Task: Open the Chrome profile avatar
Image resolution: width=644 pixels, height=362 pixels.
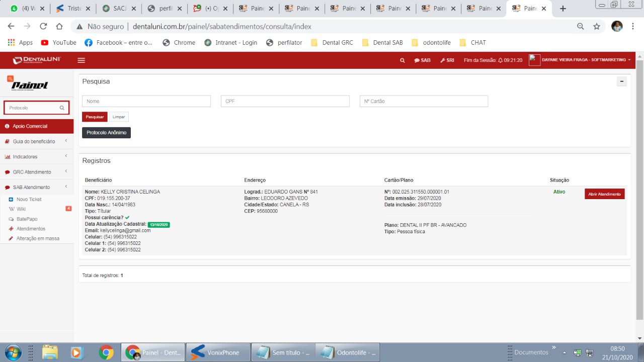Action: coord(617,26)
